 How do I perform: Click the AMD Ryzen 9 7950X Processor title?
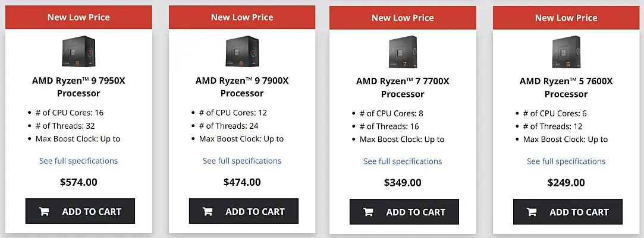[78, 87]
